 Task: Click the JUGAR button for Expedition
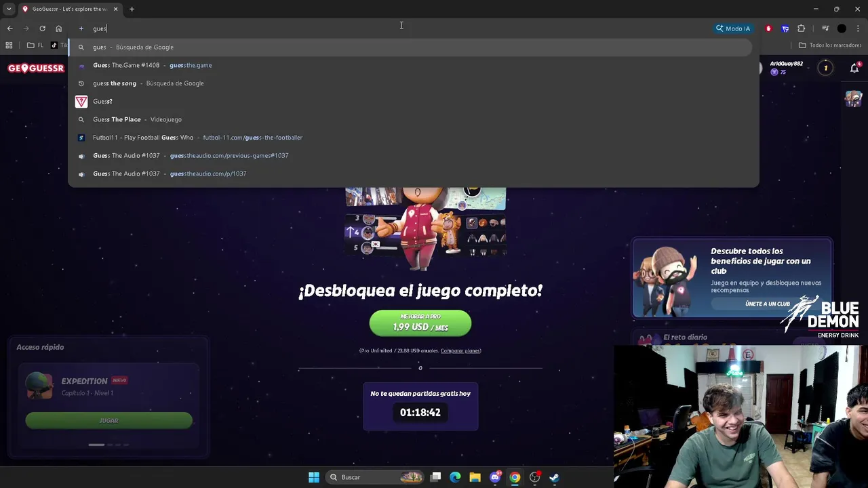tap(108, 420)
